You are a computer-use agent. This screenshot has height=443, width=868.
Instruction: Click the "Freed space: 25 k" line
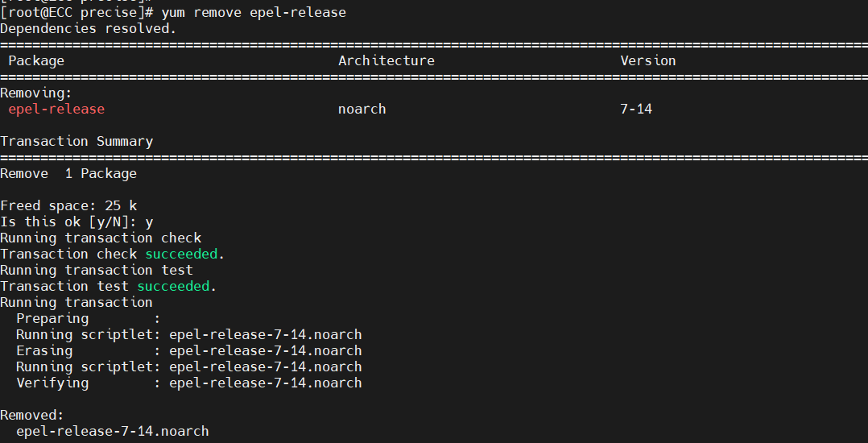68,205
